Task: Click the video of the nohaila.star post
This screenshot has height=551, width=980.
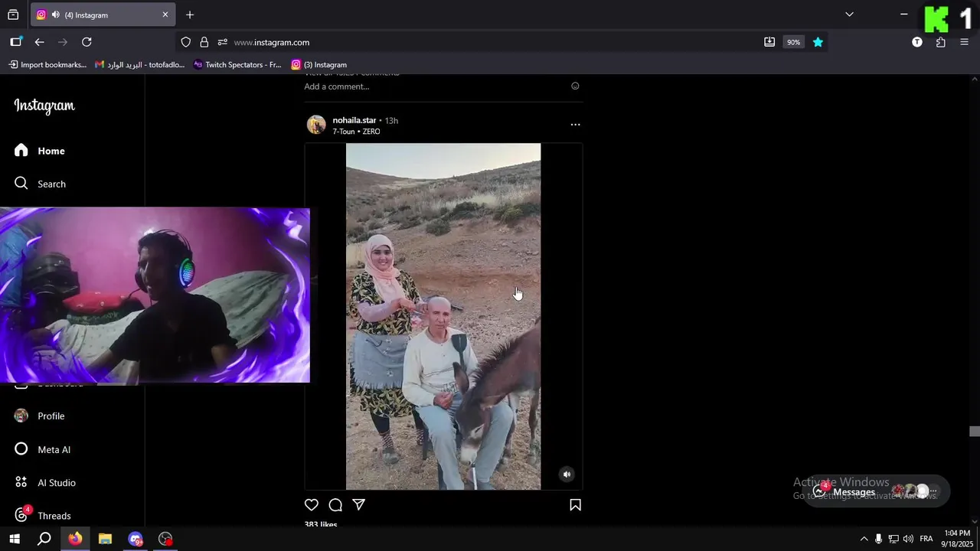Action: [x=443, y=316]
